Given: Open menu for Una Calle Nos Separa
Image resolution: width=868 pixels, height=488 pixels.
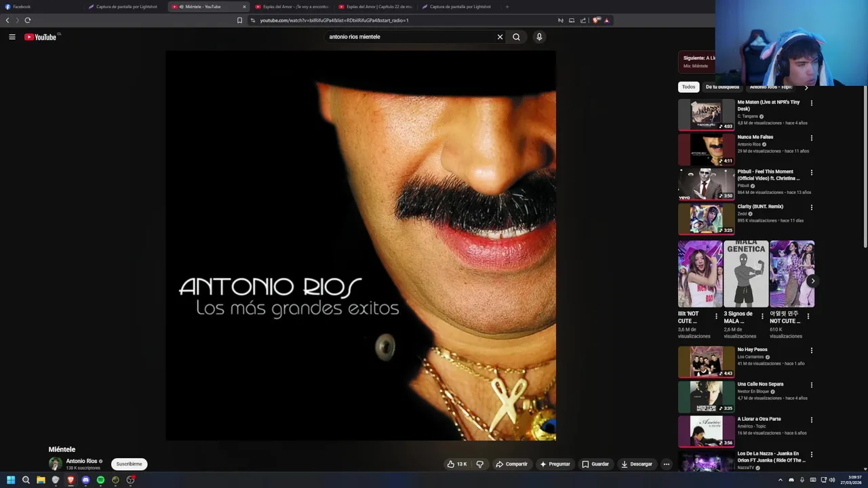Looking at the screenshot, I should pos(811,385).
